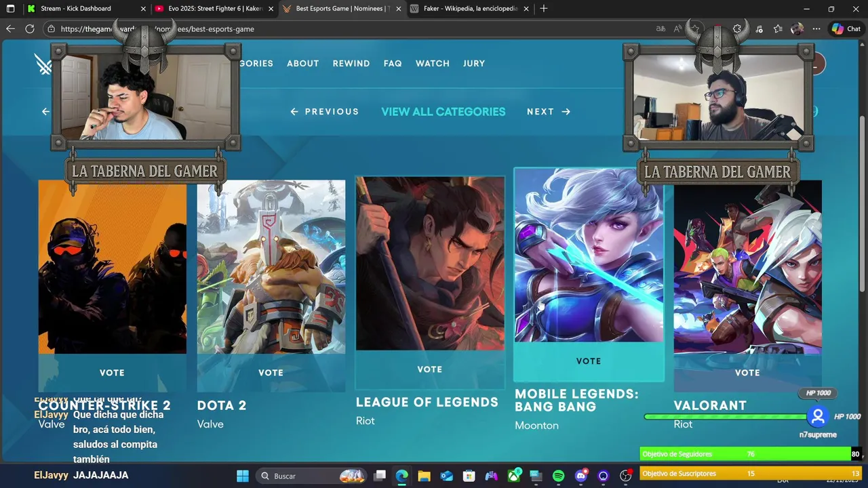Open Edge settings and more ellipsis
The height and width of the screenshot is (488, 868).
click(816, 29)
